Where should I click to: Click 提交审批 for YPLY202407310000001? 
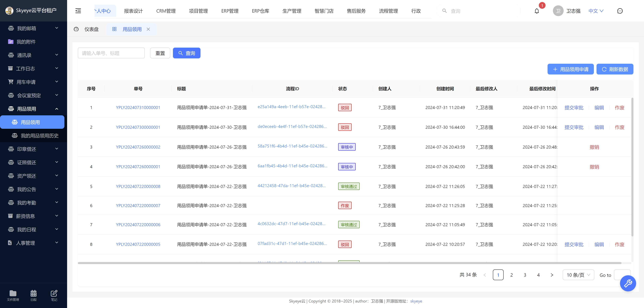574,108
